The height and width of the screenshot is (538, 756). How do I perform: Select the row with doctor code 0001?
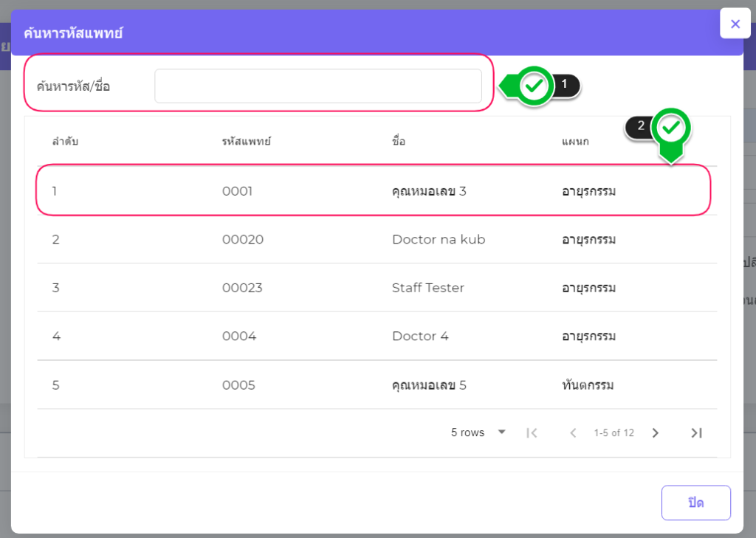click(237, 191)
